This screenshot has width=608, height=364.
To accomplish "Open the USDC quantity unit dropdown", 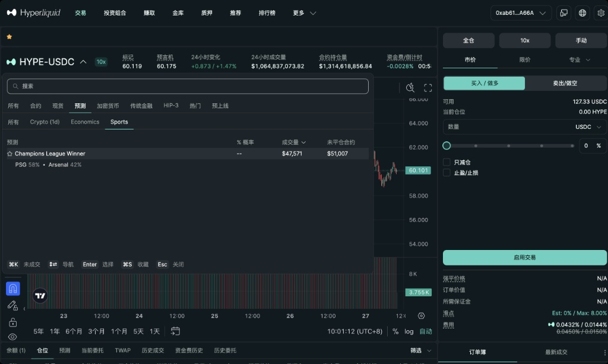I will [x=588, y=126].
